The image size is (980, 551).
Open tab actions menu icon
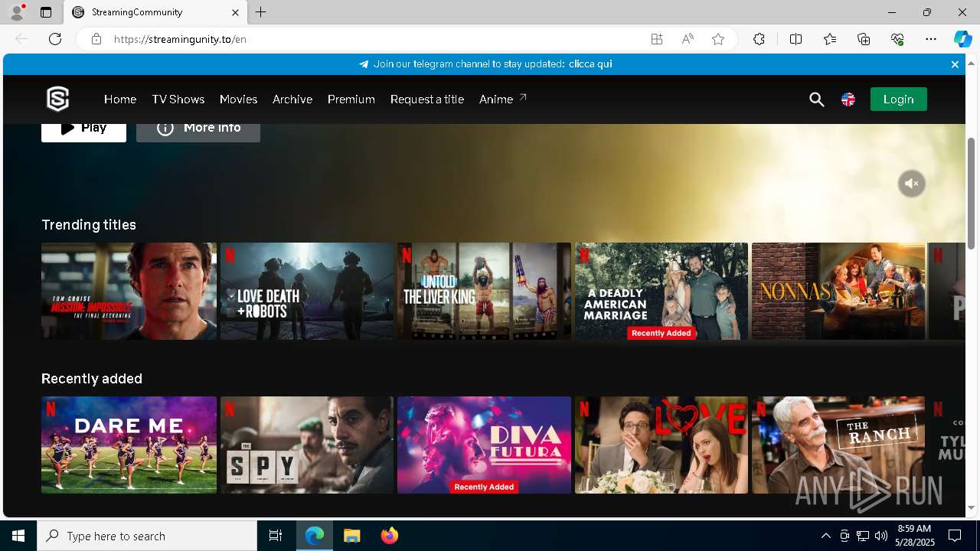click(46, 12)
